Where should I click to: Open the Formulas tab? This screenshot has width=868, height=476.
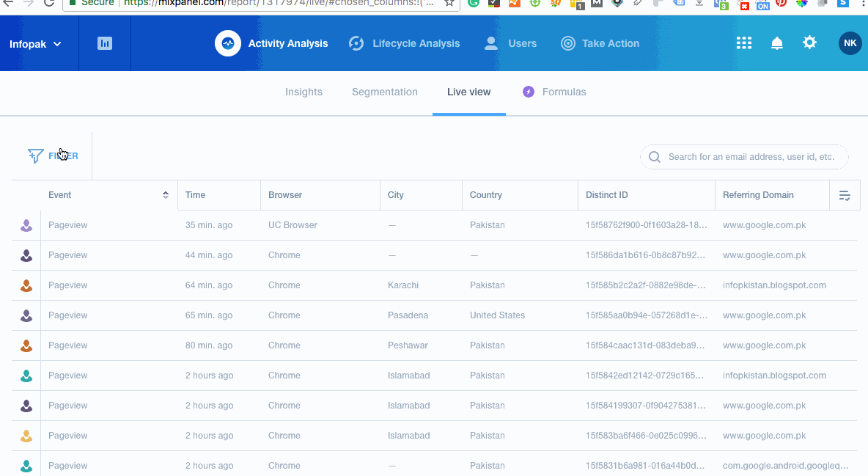point(554,92)
